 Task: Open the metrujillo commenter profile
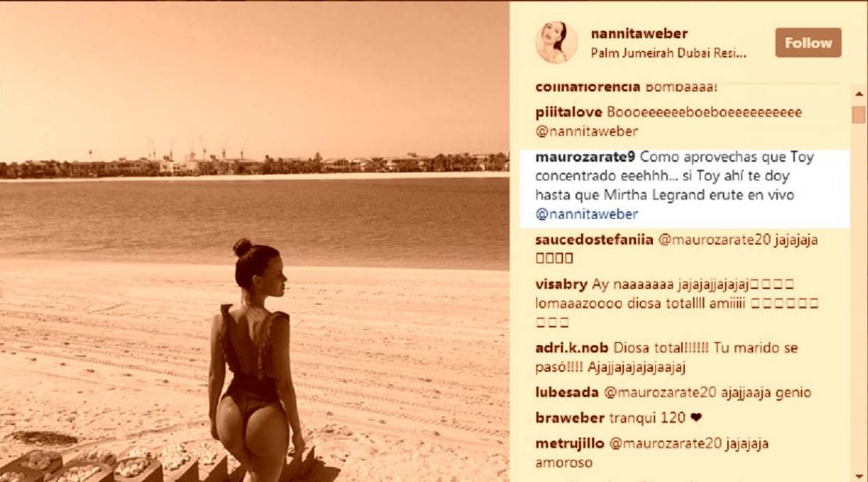pyautogui.click(x=569, y=443)
